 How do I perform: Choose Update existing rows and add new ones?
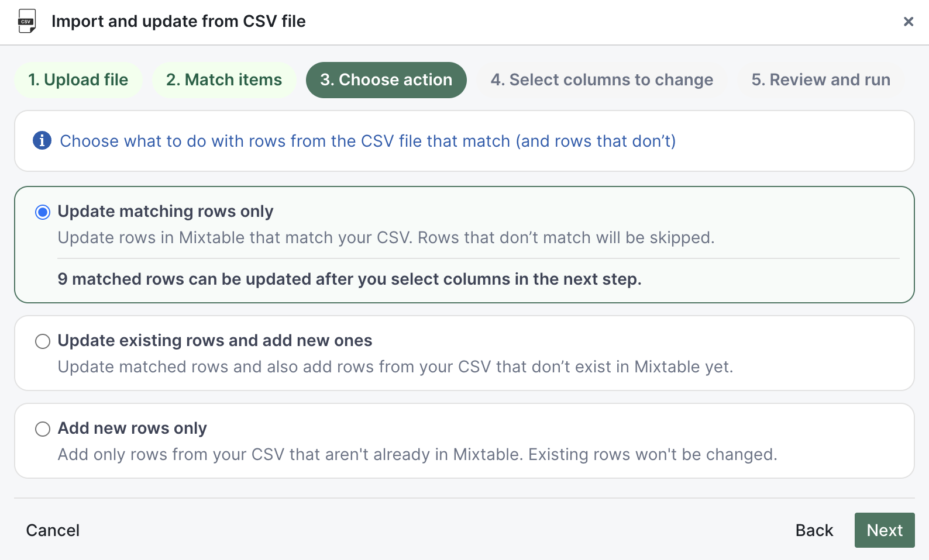[x=42, y=341]
